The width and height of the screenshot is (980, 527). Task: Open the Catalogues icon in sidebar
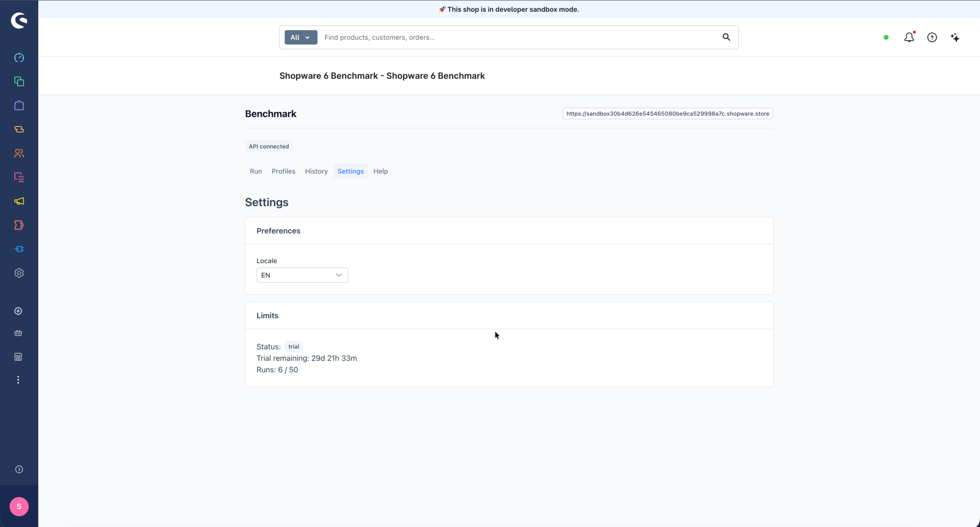(19, 81)
